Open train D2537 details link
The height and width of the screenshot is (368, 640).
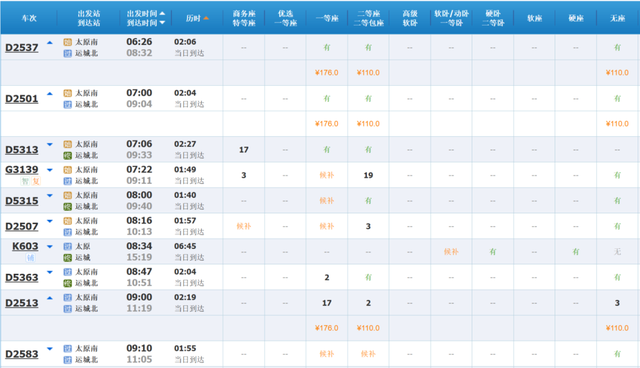click(22, 48)
